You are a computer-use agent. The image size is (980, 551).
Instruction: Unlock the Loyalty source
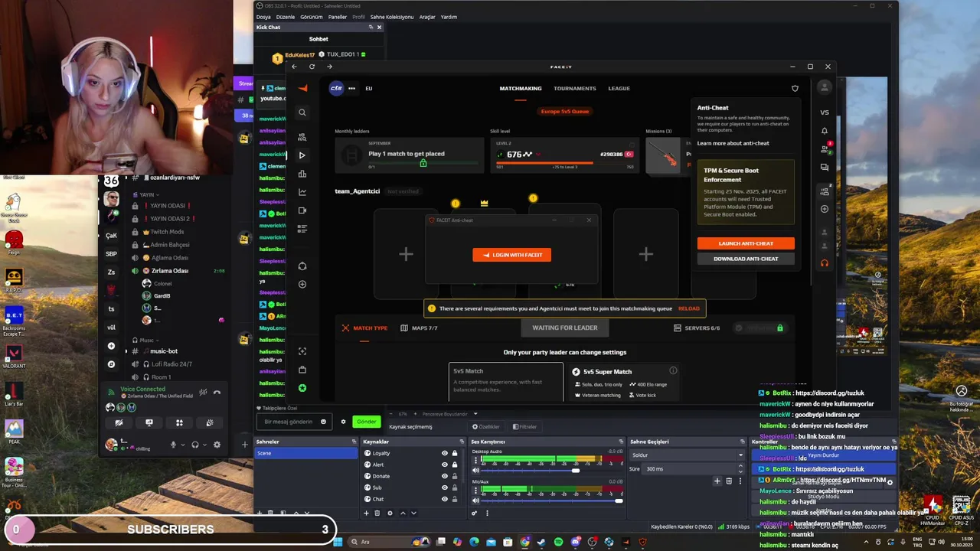click(454, 453)
